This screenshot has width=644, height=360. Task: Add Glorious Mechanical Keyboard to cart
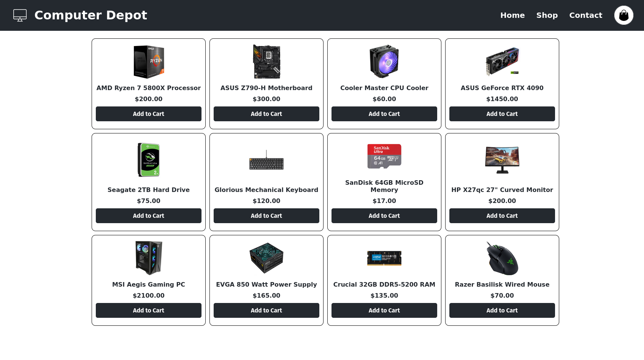(x=266, y=216)
